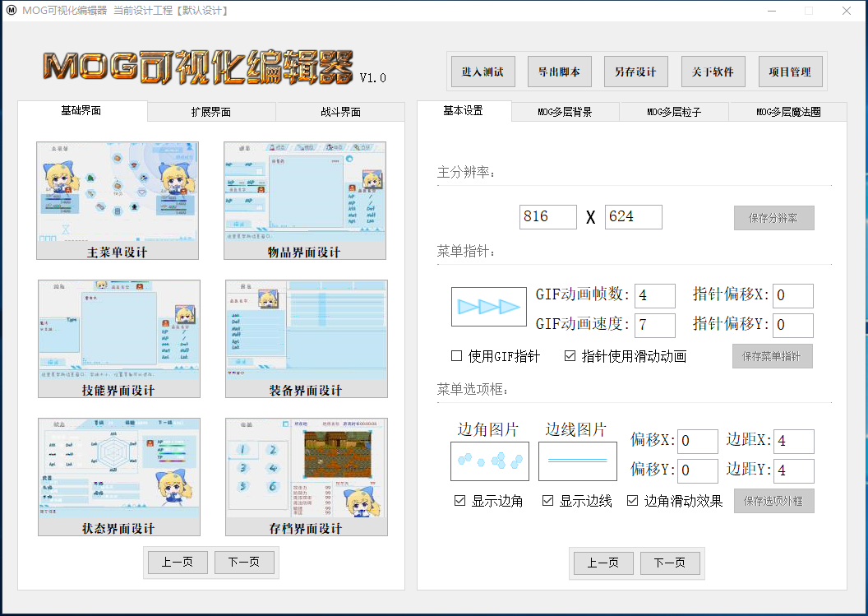The height and width of the screenshot is (616, 868).
Task: Select the 基础界面 tab
Action: pos(82,111)
